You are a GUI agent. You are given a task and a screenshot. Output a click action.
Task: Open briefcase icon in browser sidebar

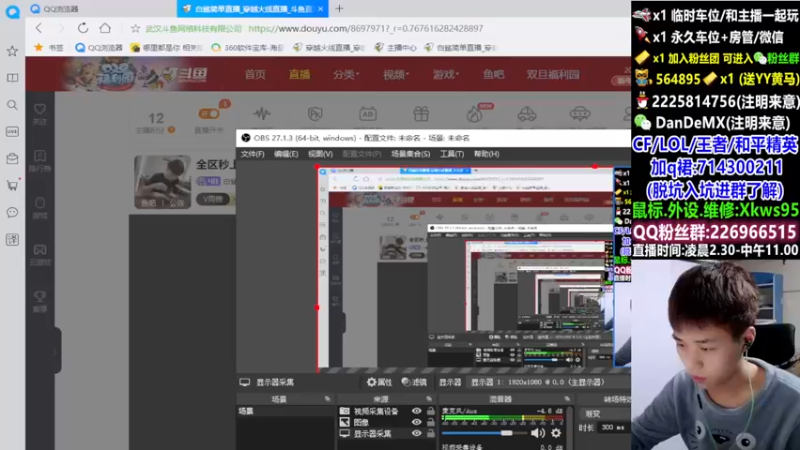[x=12, y=159]
